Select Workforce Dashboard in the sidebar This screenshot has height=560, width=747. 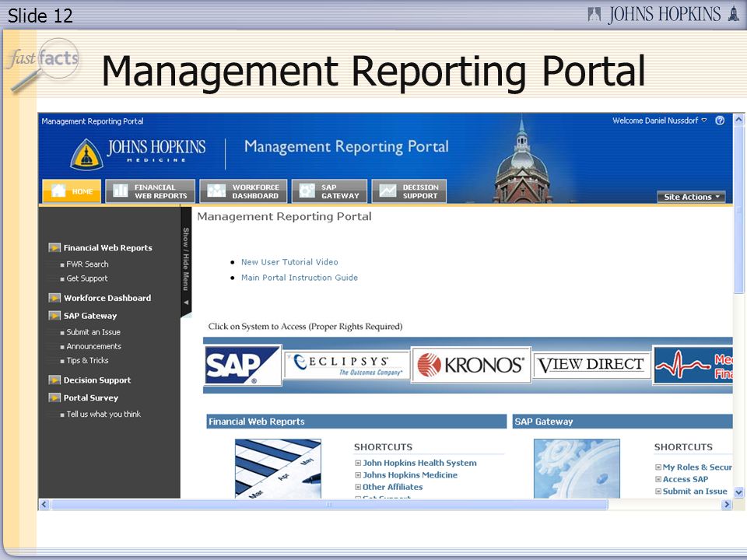(x=107, y=298)
